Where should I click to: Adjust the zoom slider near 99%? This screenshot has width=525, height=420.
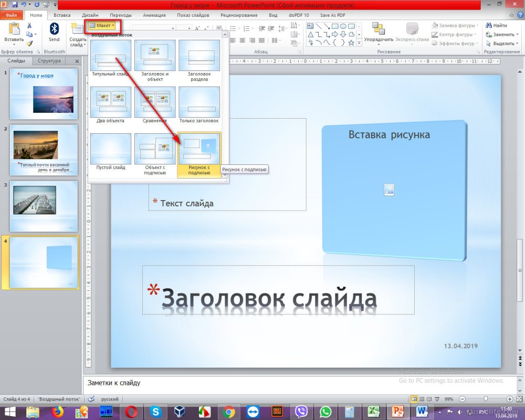(486, 399)
